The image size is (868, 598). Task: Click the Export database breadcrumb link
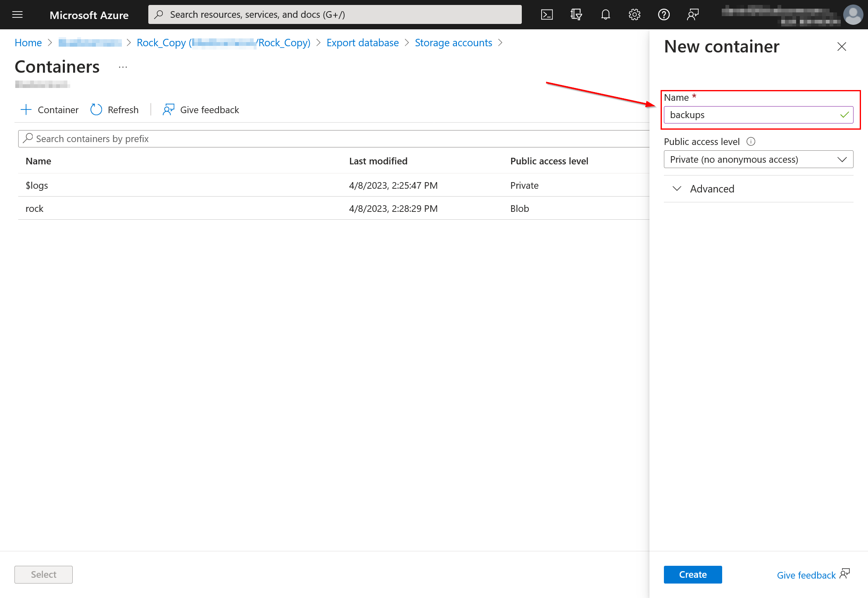[x=362, y=43]
